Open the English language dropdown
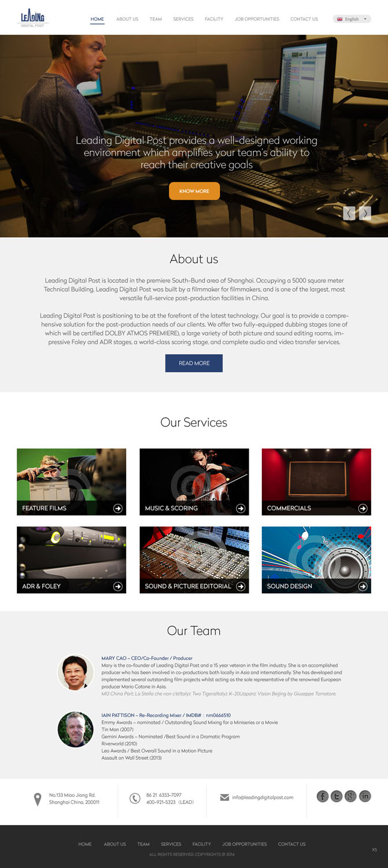 point(352,19)
